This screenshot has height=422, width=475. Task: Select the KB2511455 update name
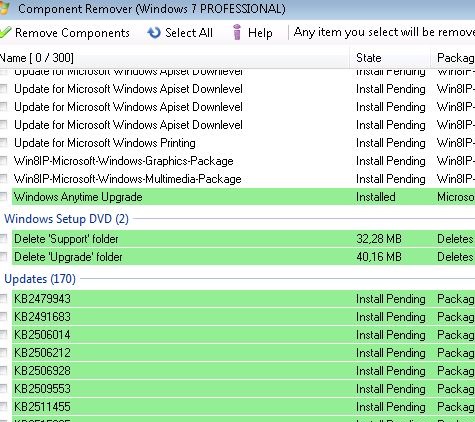tap(42, 407)
